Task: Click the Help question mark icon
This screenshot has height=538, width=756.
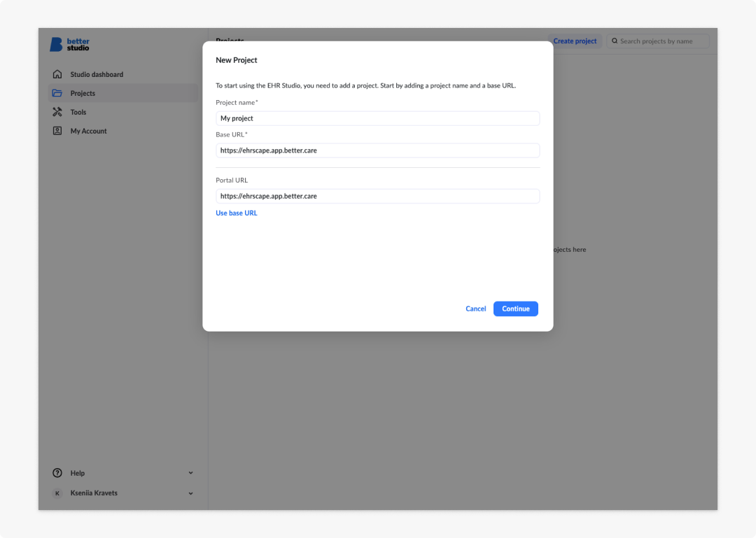Action: 57,473
